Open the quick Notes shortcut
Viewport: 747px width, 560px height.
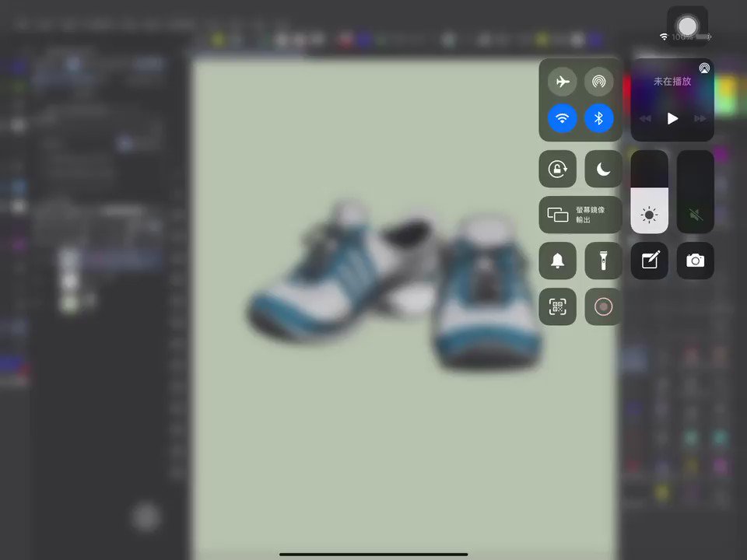(649, 261)
